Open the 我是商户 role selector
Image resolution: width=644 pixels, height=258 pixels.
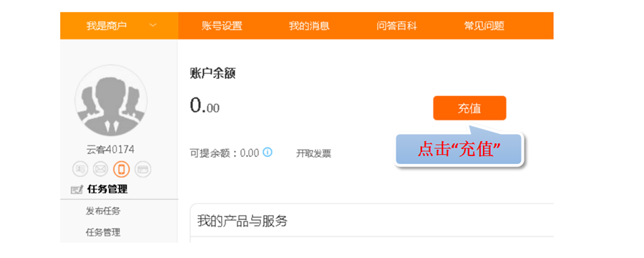[x=119, y=26]
